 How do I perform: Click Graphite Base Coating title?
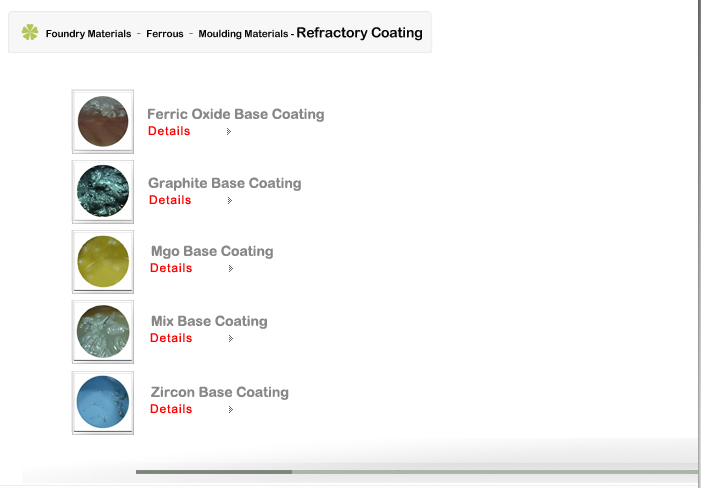pyautogui.click(x=224, y=183)
